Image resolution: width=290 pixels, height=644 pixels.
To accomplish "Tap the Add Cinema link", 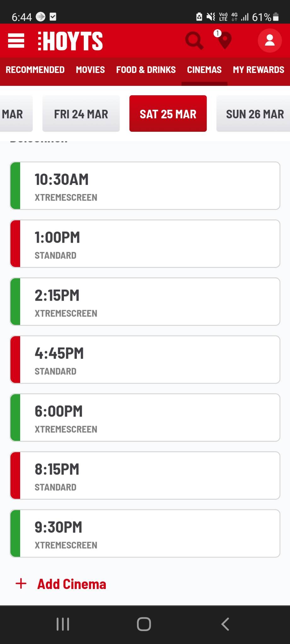I will click(x=72, y=584).
